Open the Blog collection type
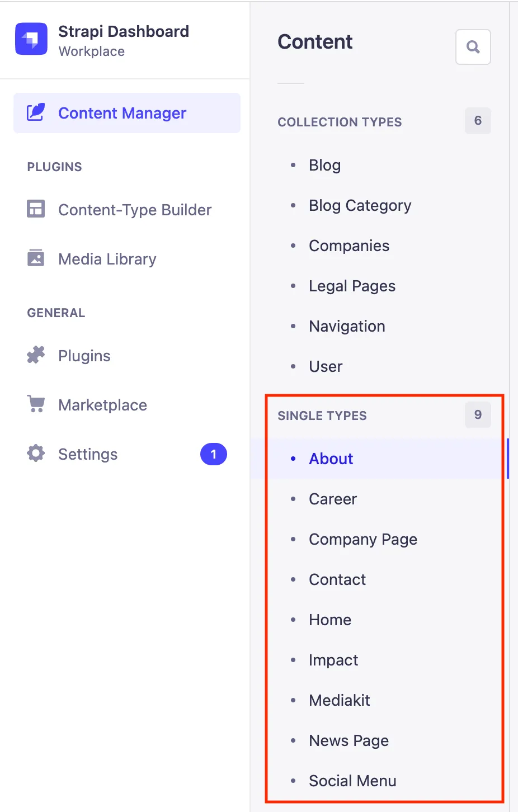 [x=324, y=166]
